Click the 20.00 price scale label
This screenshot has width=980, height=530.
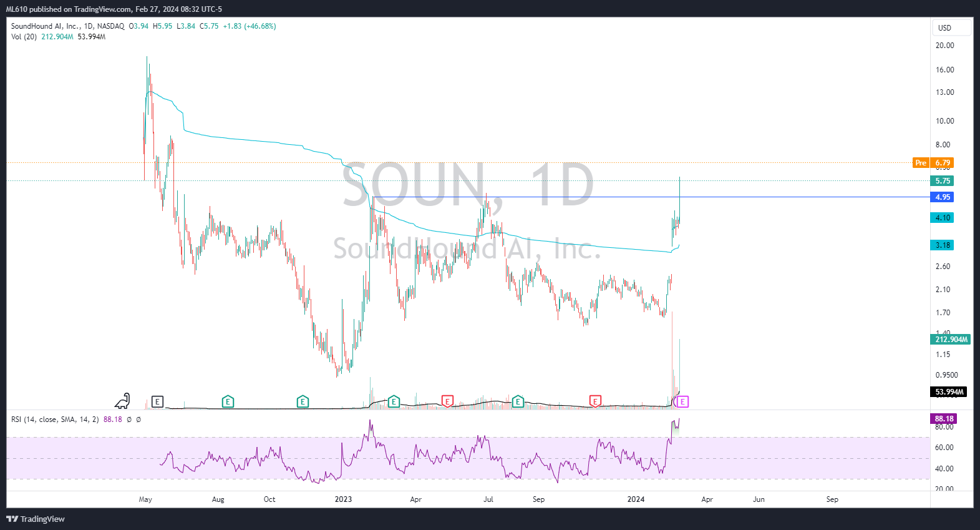[x=944, y=46]
